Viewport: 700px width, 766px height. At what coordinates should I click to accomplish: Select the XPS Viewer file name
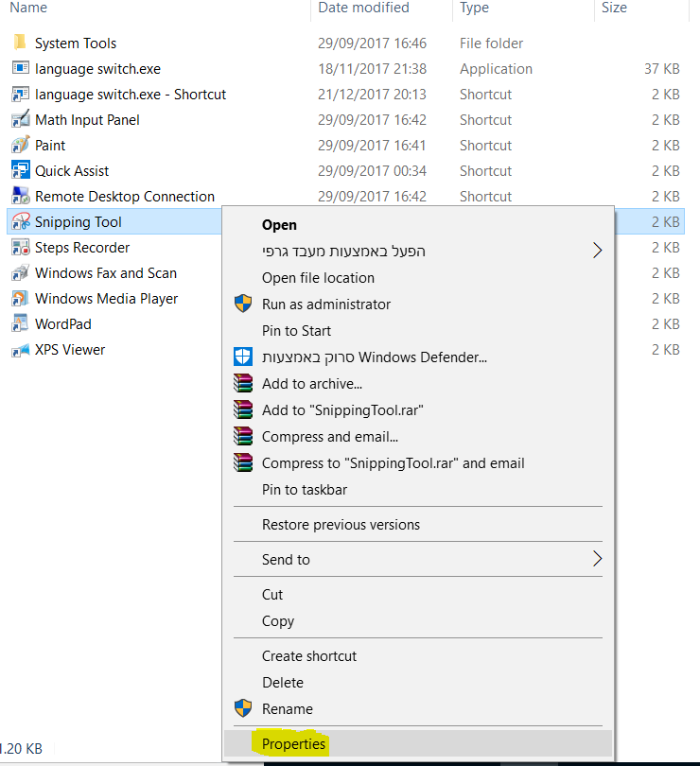tap(70, 349)
